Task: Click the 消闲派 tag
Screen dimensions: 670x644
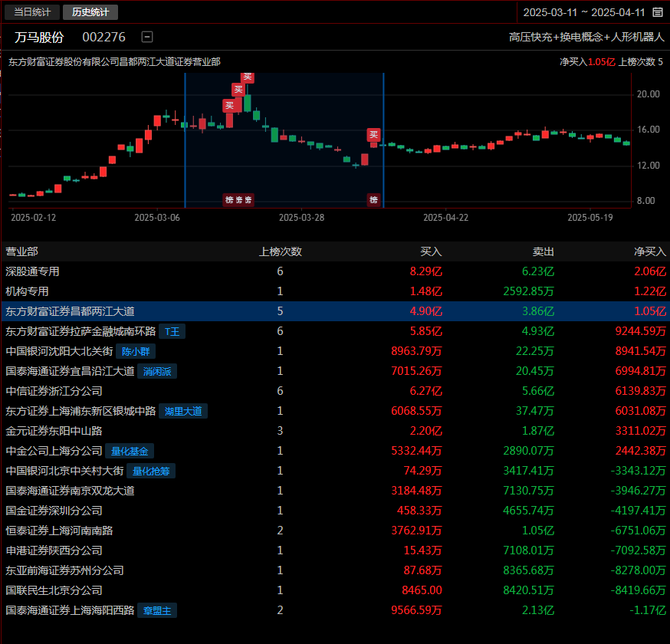Action: pyautogui.click(x=157, y=371)
